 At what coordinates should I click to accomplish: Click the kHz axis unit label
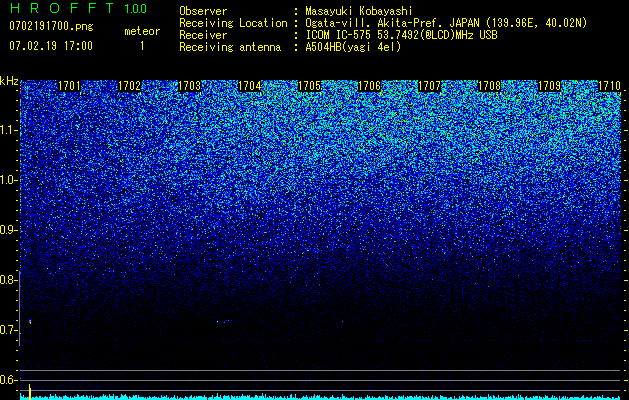pos(9,81)
